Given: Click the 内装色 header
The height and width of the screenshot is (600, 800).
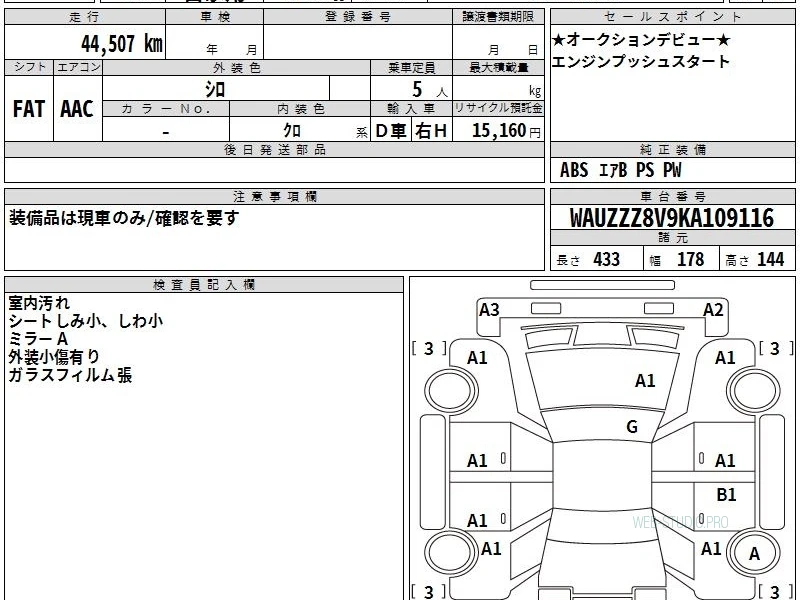Looking at the screenshot, I should pos(300,109).
